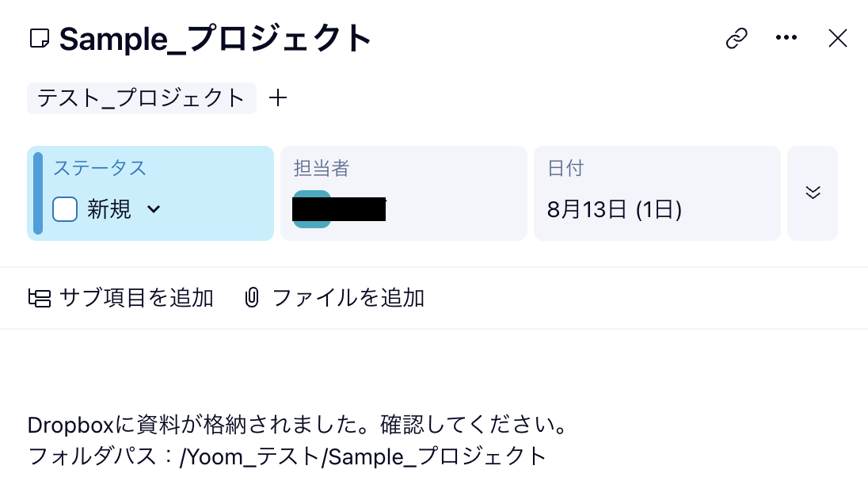Click the note icon beside the title
The image size is (868, 504).
click(40, 38)
